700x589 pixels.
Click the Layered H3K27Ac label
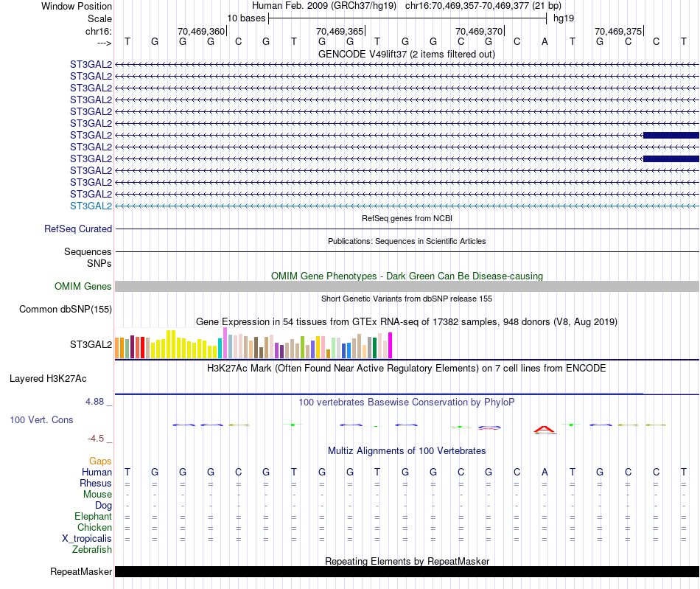(48, 379)
